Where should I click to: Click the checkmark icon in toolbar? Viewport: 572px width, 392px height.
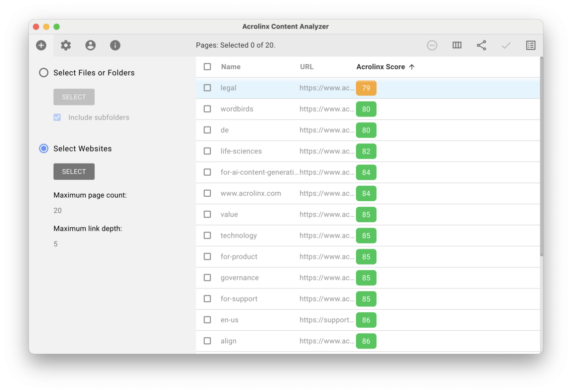tap(506, 45)
